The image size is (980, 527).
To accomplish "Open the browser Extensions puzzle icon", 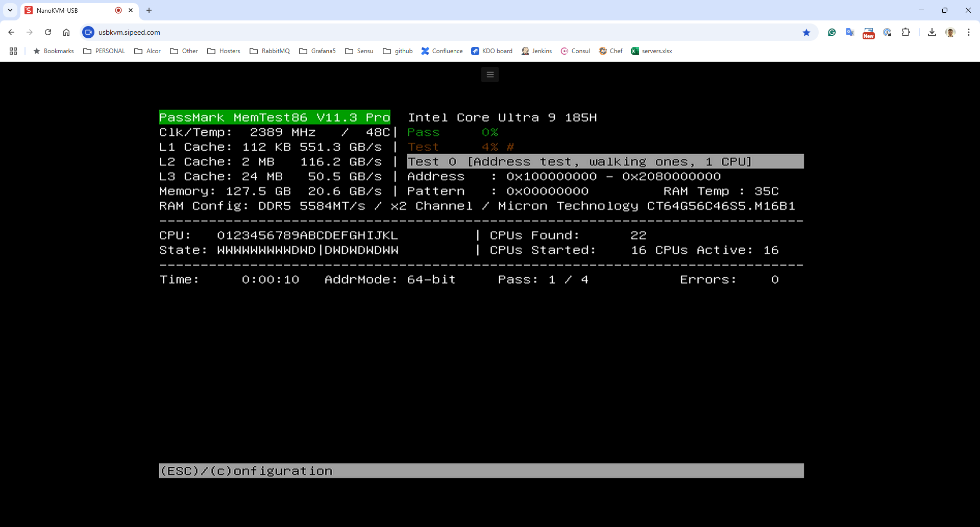I will 905,32.
